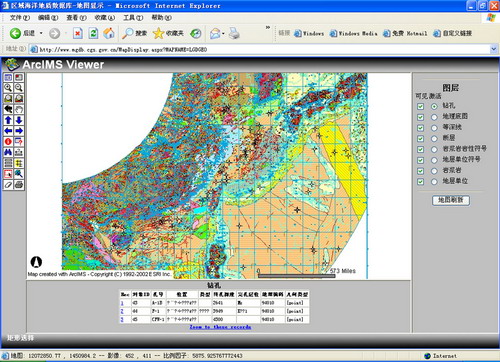This screenshot has width=500, height=362.
Task: Zoom to active layer tool
Action: coord(19,99)
